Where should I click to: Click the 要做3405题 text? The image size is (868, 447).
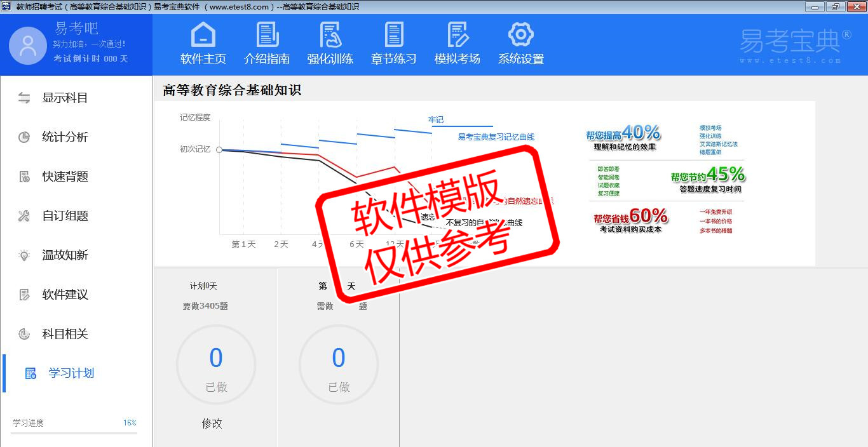[205, 306]
